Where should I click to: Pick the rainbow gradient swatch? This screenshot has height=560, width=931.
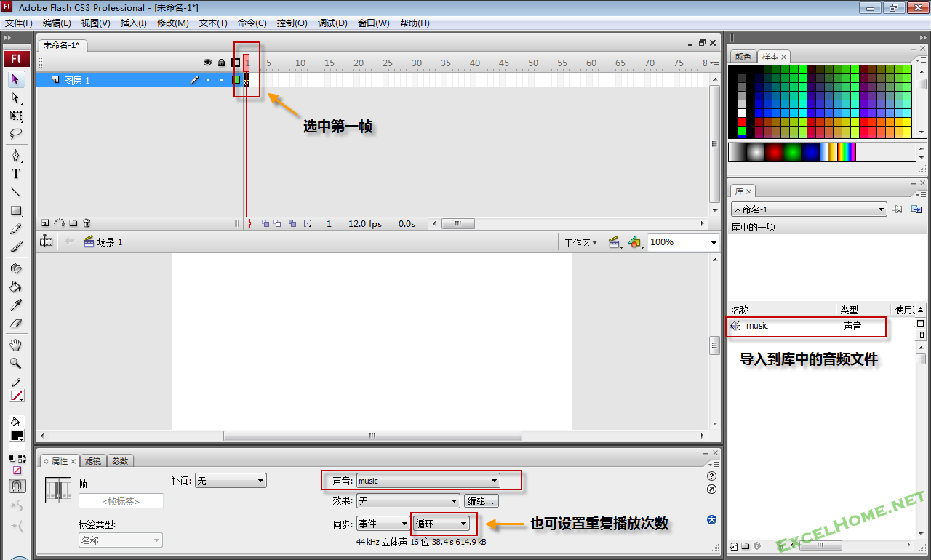847,152
